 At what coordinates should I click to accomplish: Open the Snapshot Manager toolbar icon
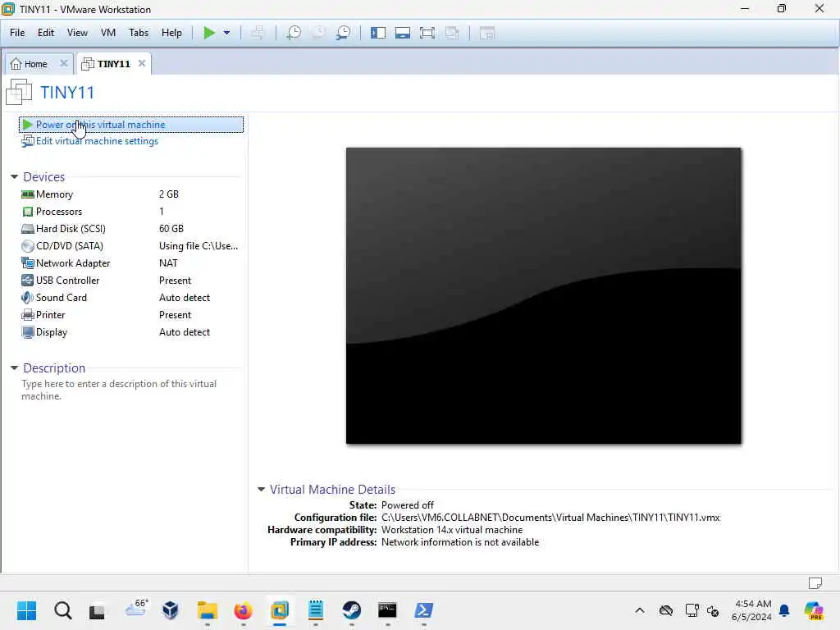(344, 33)
